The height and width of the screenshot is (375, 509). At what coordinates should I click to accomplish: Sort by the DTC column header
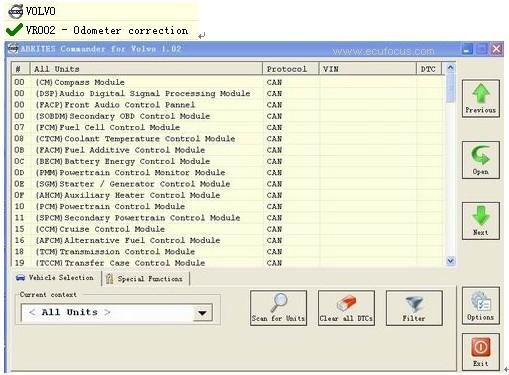point(429,69)
